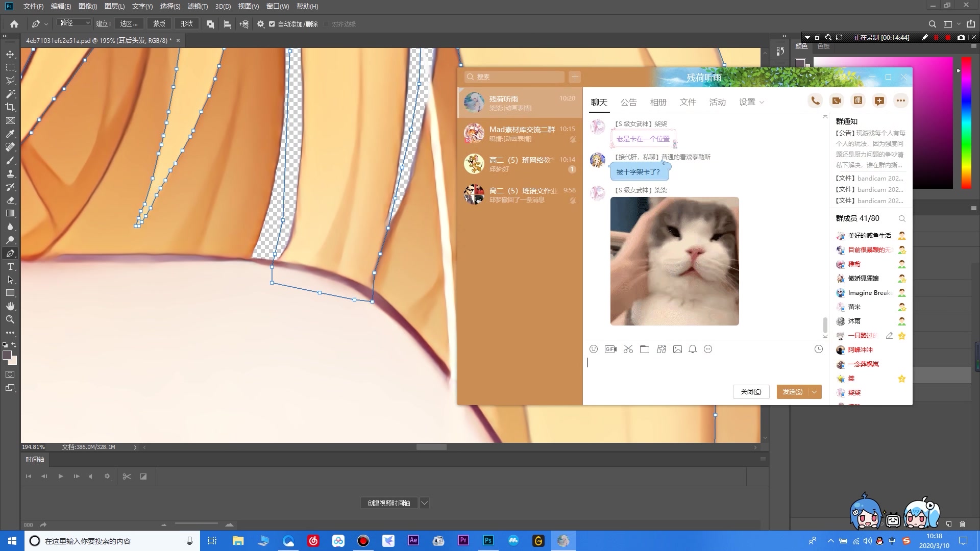Select the Gradient tool
The image size is (980, 551).
10,213
